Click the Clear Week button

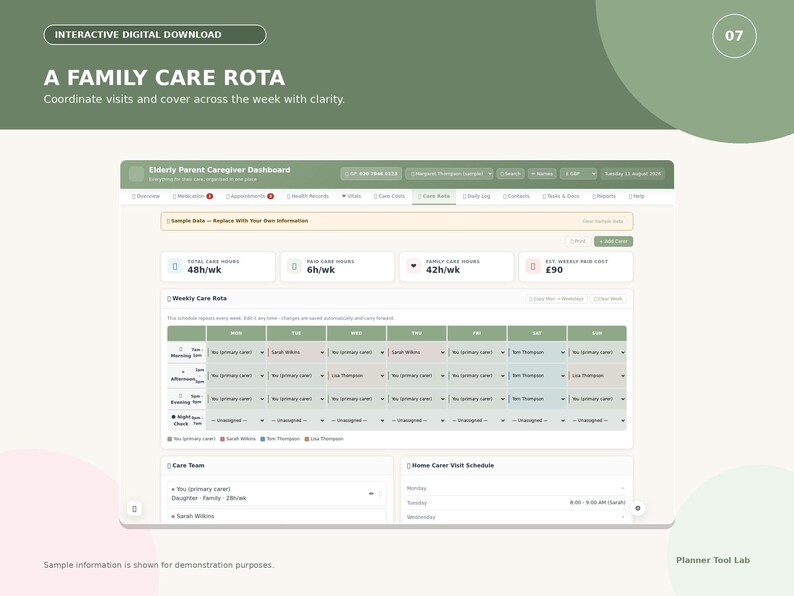(608, 299)
